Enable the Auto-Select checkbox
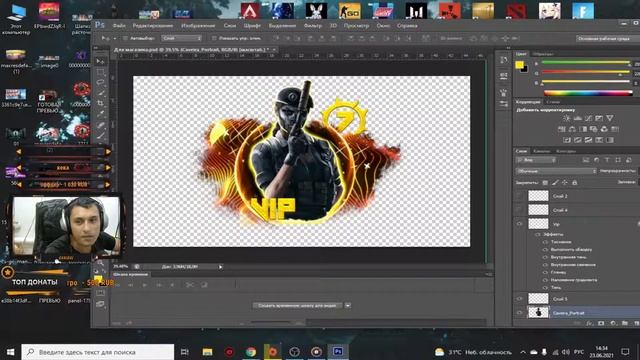The image size is (640, 360). (x=126, y=38)
